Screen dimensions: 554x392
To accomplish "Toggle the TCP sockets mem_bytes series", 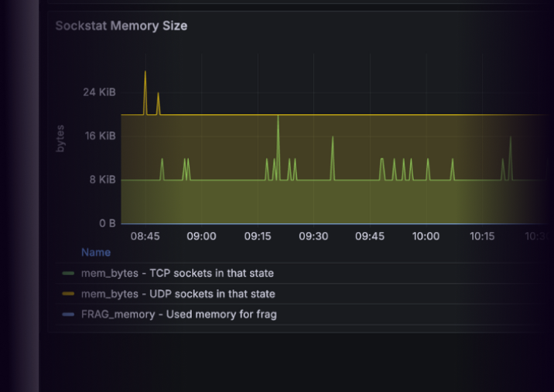I will point(177,273).
